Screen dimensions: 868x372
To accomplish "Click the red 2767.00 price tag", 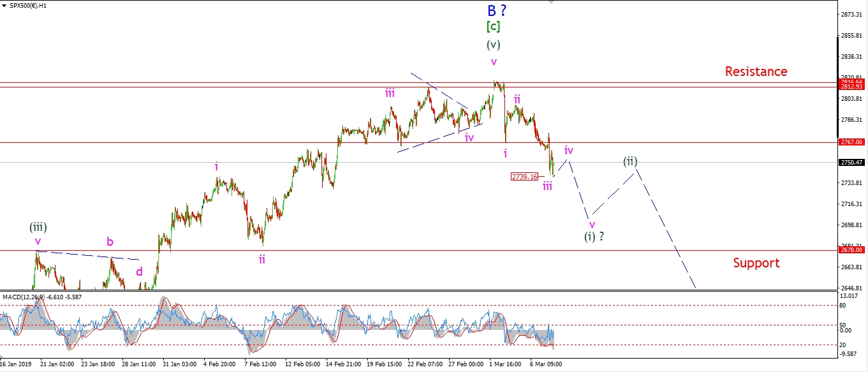I will tap(851, 142).
